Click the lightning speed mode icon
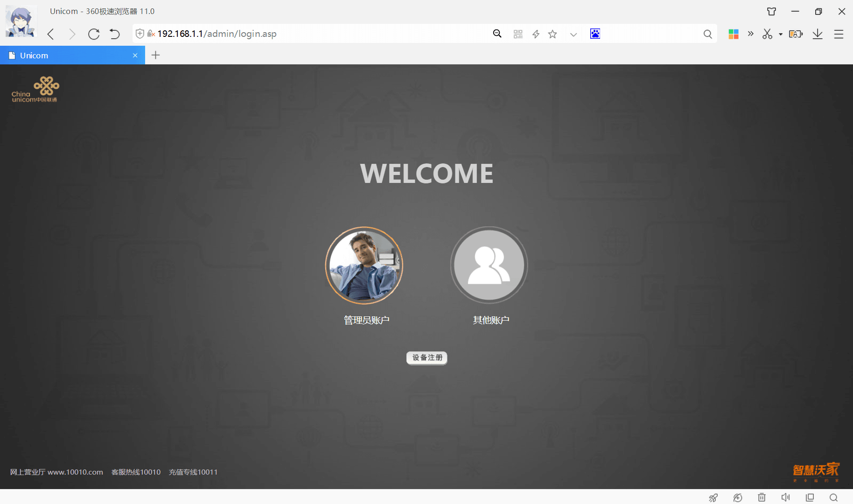Image resolution: width=853 pixels, height=504 pixels. pyautogui.click(x=536, y=34)
